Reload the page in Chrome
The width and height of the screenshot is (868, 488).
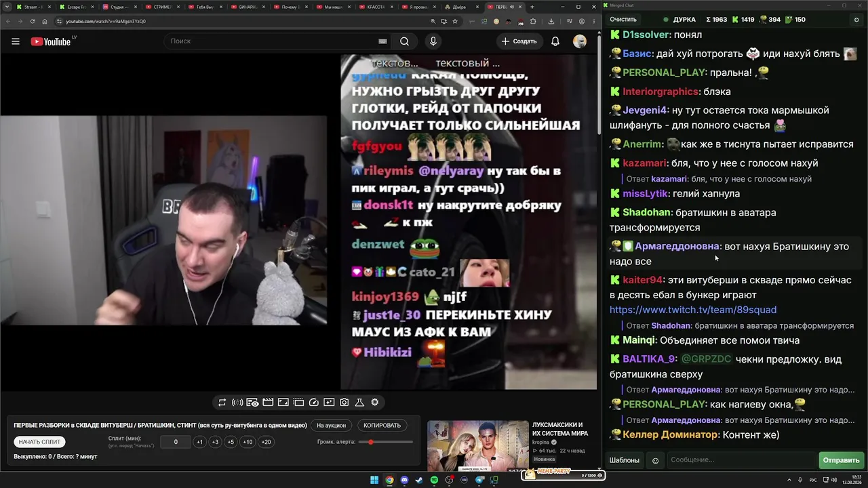33,21
